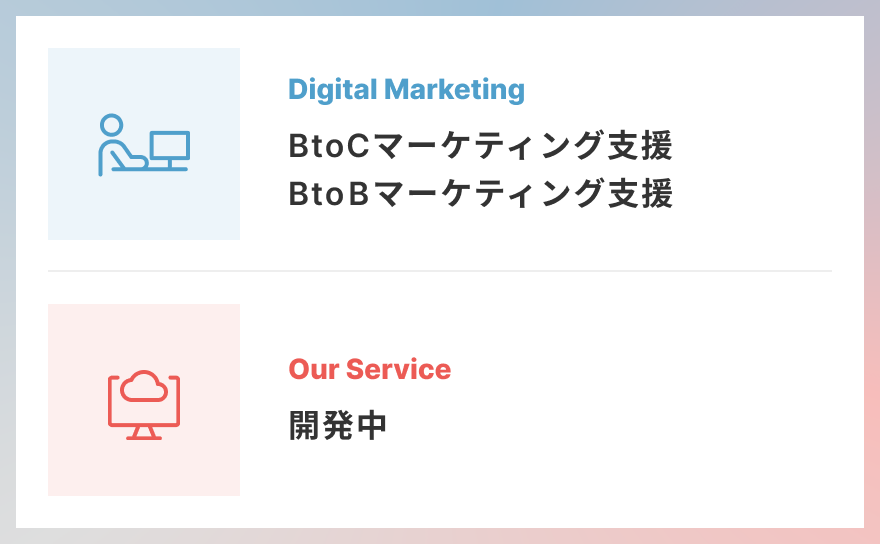
Task: Click the red cloud monitor icon
Action: tap(144, 405)
